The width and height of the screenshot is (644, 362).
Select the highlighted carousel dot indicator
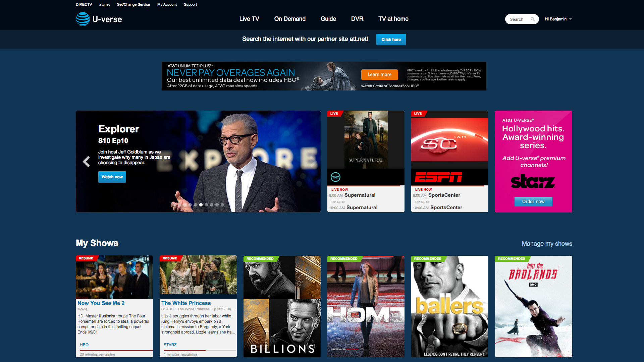[201, 205]
